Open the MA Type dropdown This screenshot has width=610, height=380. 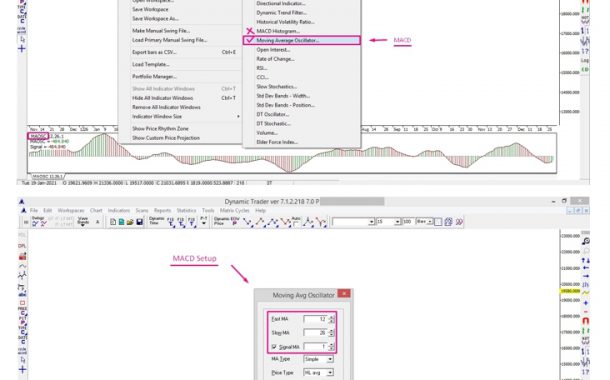(x=318, y=359)
